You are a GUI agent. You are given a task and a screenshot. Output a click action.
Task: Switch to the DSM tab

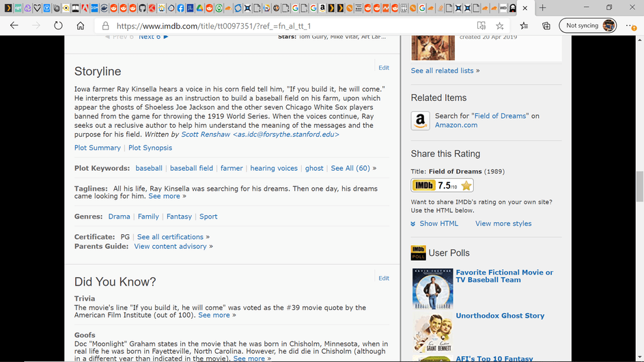pyautogui.click(x=94, y=8)
